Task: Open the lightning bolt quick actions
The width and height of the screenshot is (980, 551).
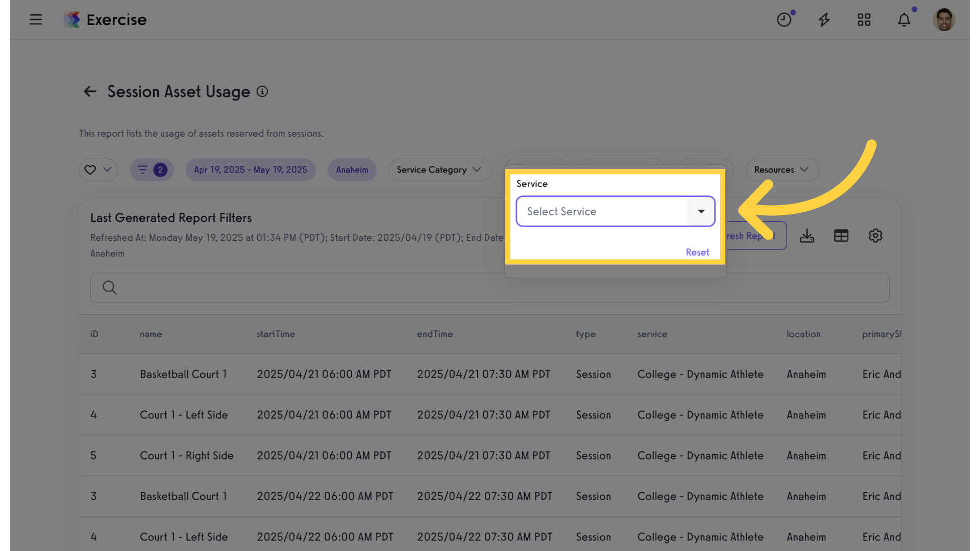Action: [x=824, y=20]
